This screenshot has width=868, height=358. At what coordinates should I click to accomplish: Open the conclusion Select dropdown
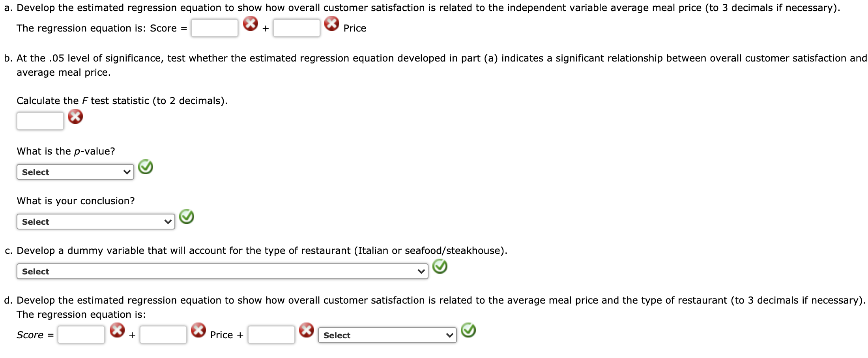(x=95, y=222)
